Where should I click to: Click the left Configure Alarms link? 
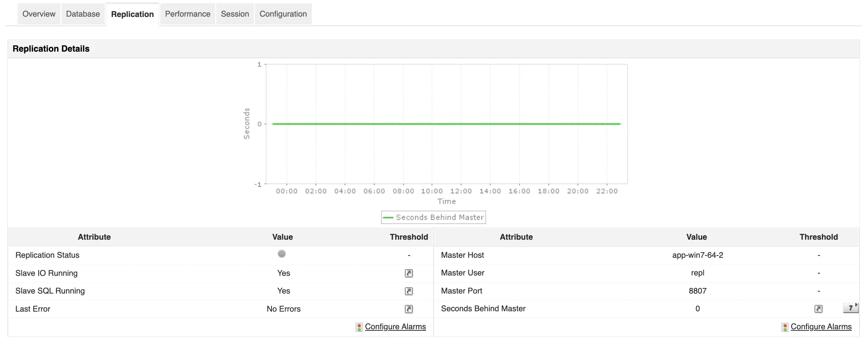pos(395,327)
